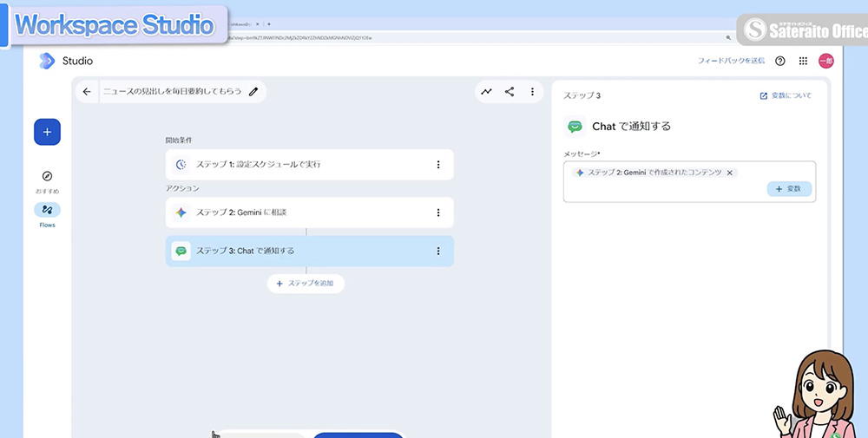Select the Flows sidebar icon
This screenshot has height=438, width=868.
coord(47,210)
